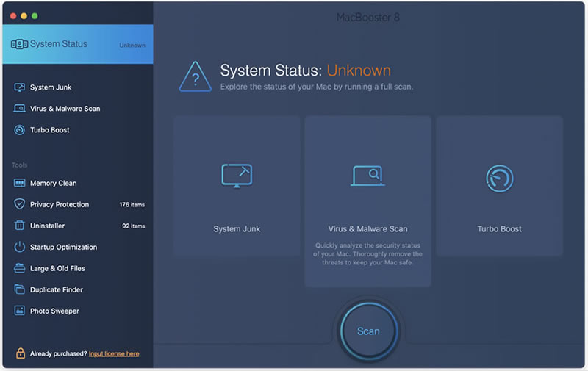Click the Tools section heading

tap(20, 165)
